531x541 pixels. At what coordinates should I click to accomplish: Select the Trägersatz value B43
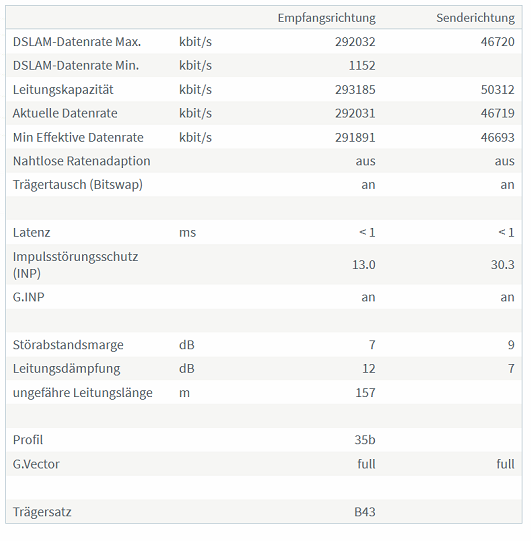point(365,512)
